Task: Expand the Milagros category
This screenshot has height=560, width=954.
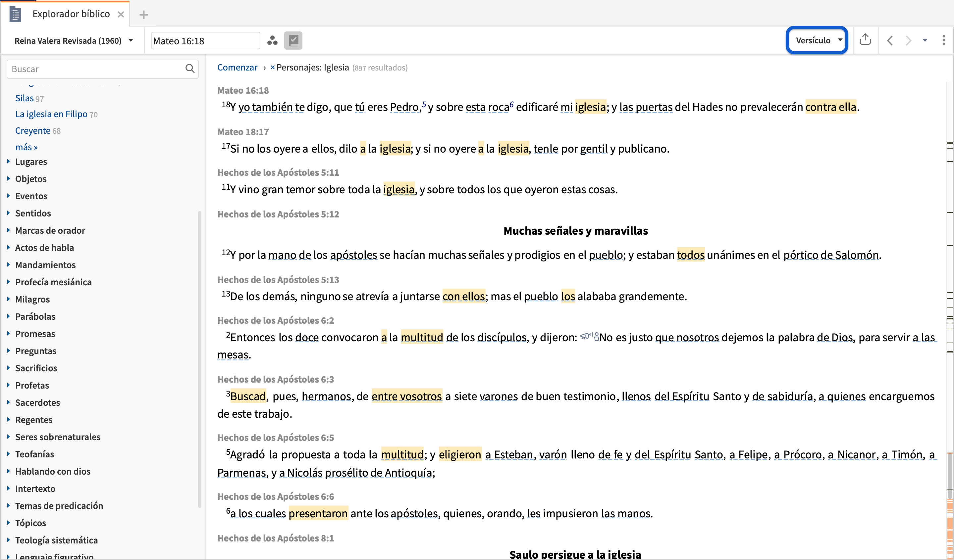Action: tap(8, 299)
